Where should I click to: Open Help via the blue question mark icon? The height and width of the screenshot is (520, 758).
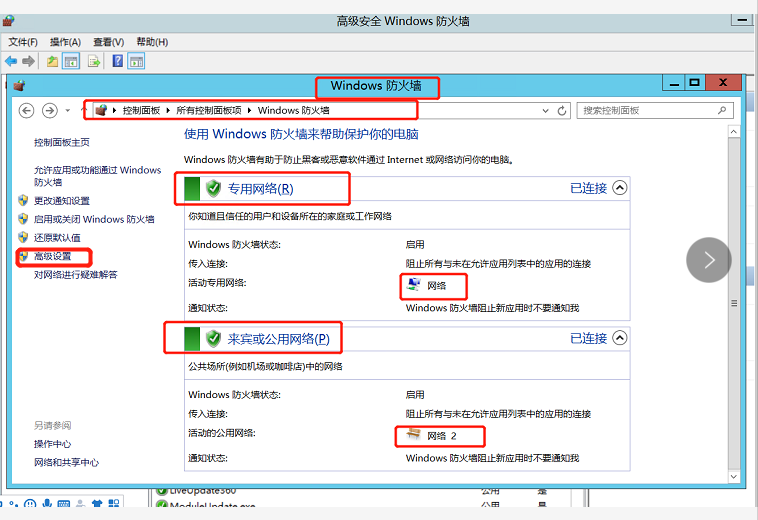117,61
